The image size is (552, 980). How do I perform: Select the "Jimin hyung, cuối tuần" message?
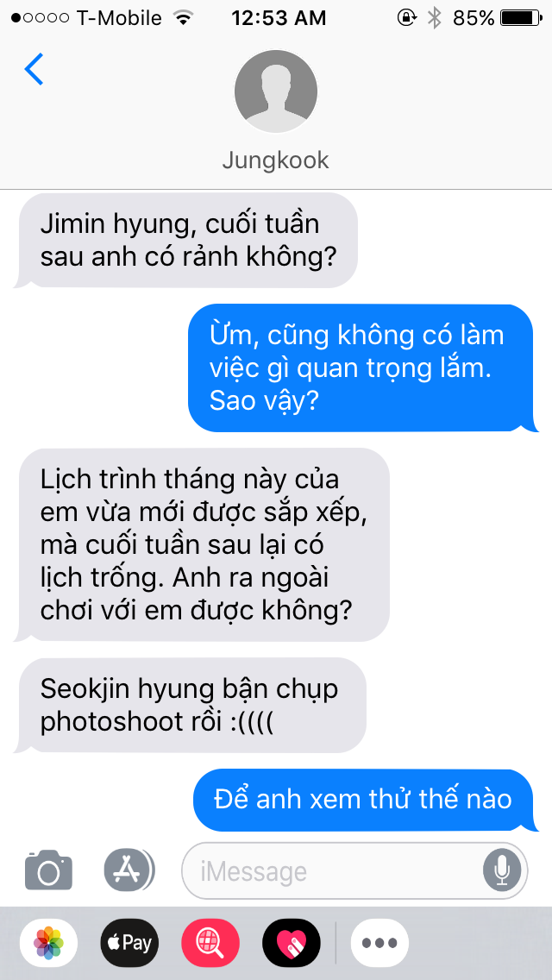pos(185,240)
